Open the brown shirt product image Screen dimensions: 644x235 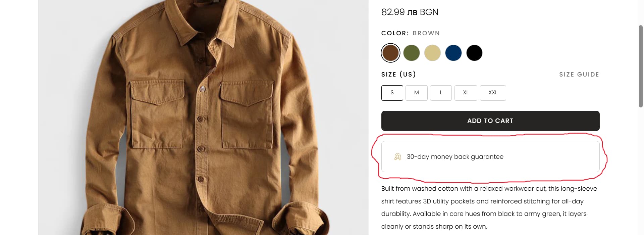click(x=203, y=117)
